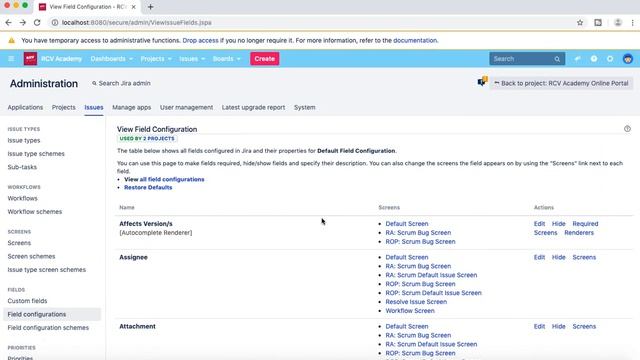Open the administration gear icon
The width and height of the screenshot is (640, 360).
pyautogui.click(x=610, y=59)
